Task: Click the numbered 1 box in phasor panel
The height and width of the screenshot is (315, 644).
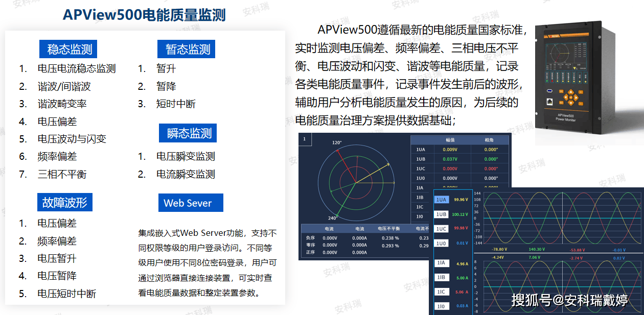Action: click(x=305, y=139)
